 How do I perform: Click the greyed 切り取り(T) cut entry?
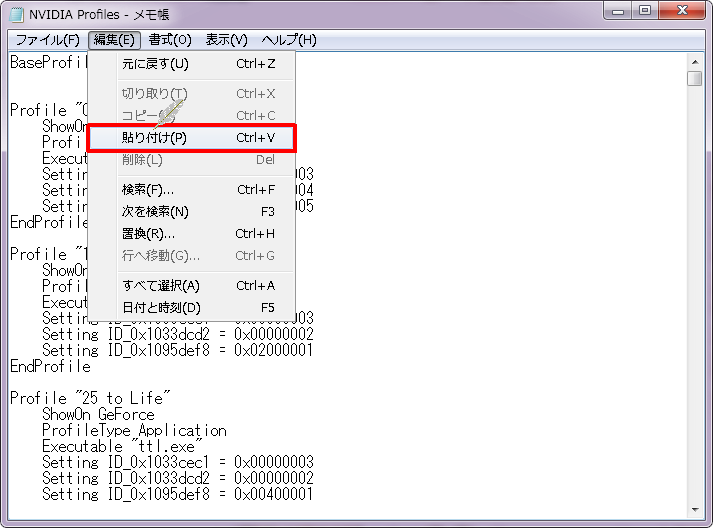pos(192,94)
